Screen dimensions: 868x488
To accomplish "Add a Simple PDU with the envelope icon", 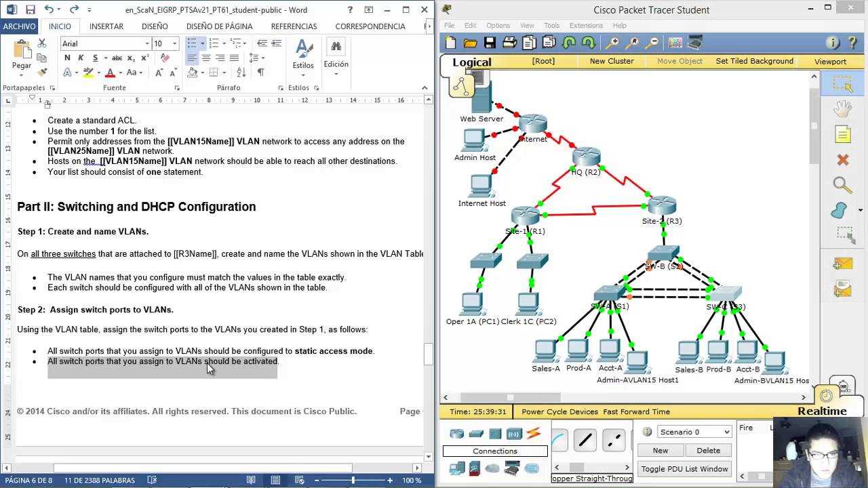I will [843, 264].
